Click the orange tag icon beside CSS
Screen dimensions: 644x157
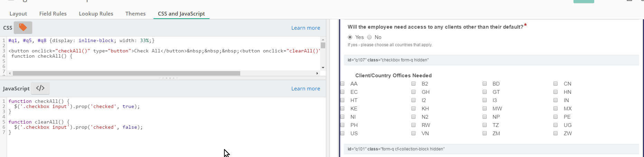pyautogui.click(x=23, y=28)
